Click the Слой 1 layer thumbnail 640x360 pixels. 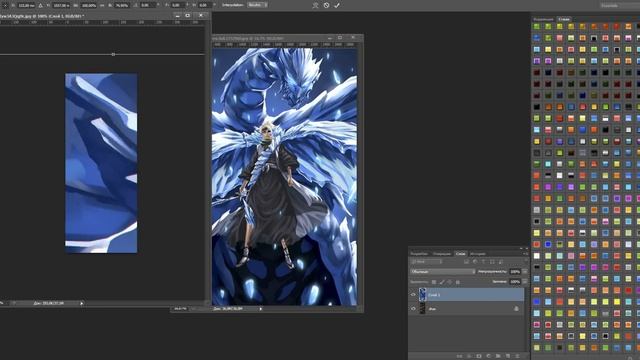click(422, 294)
